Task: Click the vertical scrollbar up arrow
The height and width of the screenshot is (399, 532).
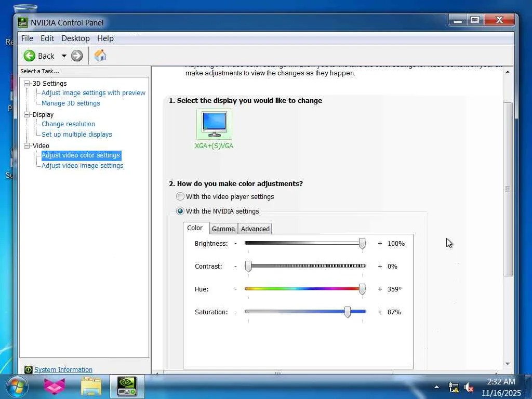Action: (x=508, y=72)
